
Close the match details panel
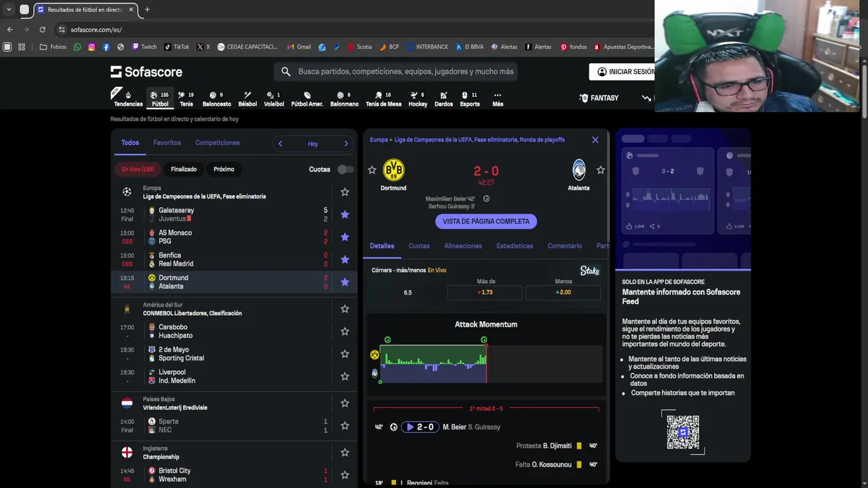click(595, 140)
